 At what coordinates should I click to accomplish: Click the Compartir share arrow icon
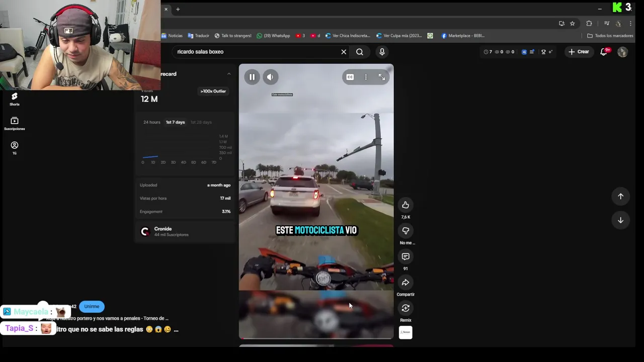(x=406, y=282)
